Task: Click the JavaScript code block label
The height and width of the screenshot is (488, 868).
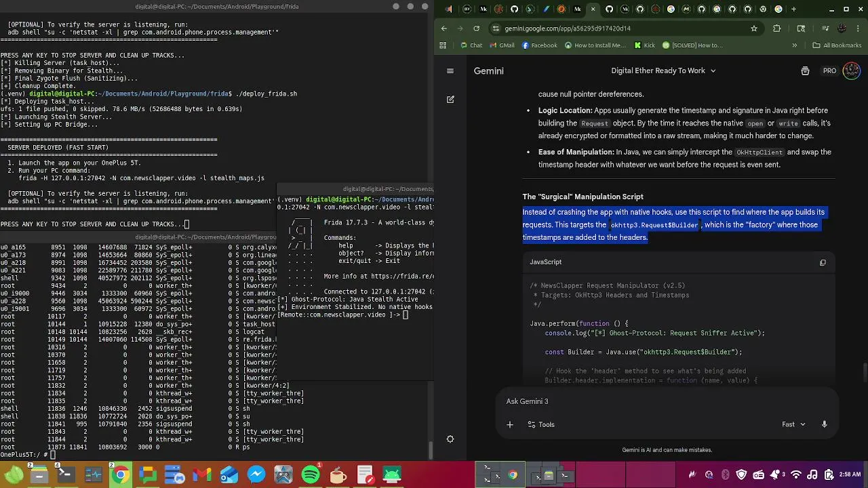Action: 545,262
